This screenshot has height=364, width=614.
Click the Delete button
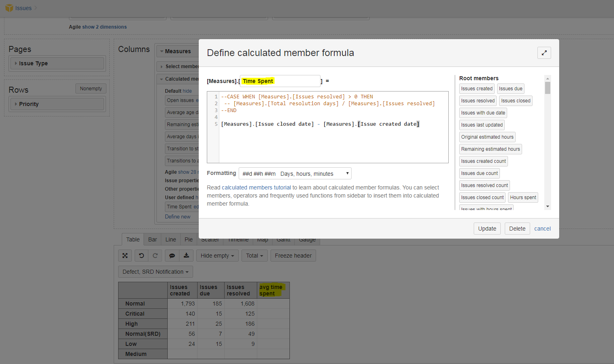(517, 229)
